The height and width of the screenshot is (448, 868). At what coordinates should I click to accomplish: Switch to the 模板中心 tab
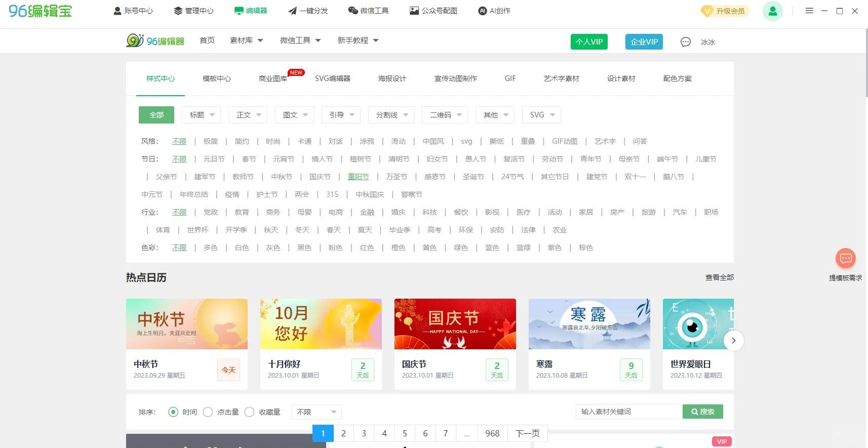[216, 78]
